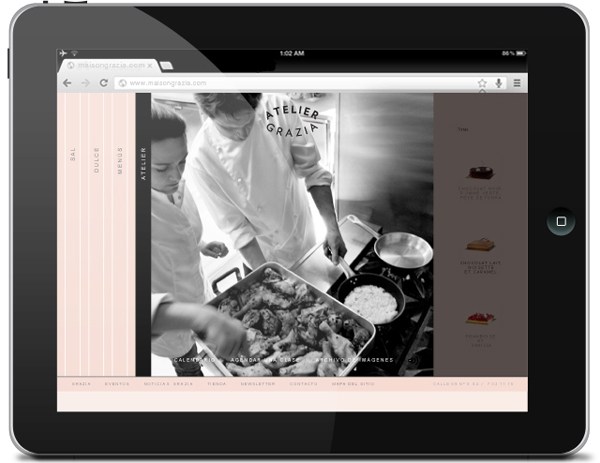600x463 pixels.
Task: Click the browser forward arrow
Action: (85, 83)
